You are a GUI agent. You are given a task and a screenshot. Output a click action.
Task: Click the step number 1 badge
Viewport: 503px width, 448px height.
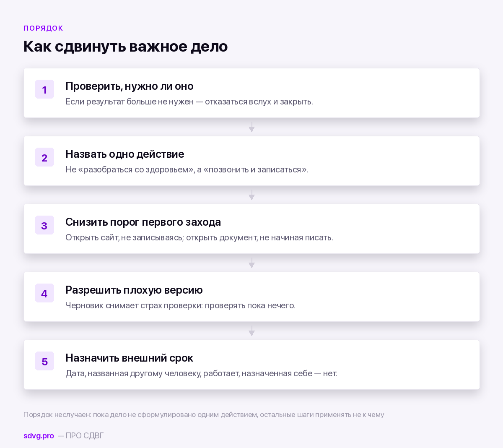(x=44, y=89)
